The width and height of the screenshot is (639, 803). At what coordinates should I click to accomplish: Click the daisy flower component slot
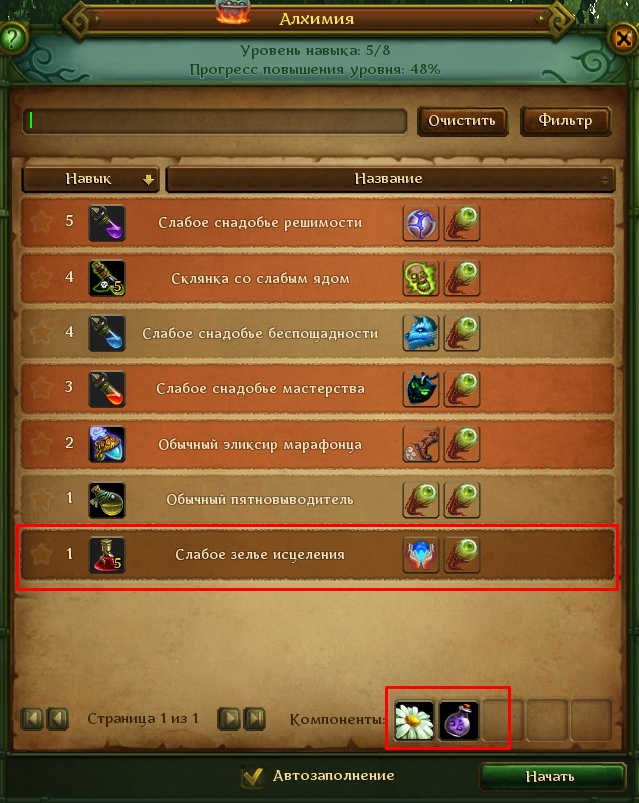414,721
